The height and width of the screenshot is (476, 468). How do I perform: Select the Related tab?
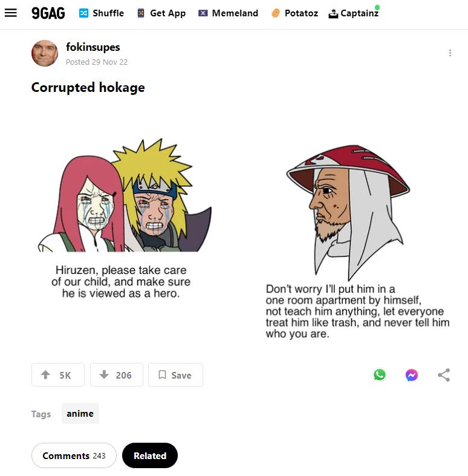click(150, 455)
